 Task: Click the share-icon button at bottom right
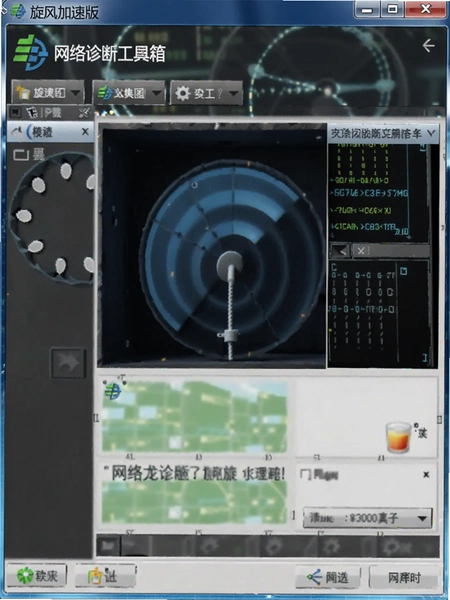328,577
